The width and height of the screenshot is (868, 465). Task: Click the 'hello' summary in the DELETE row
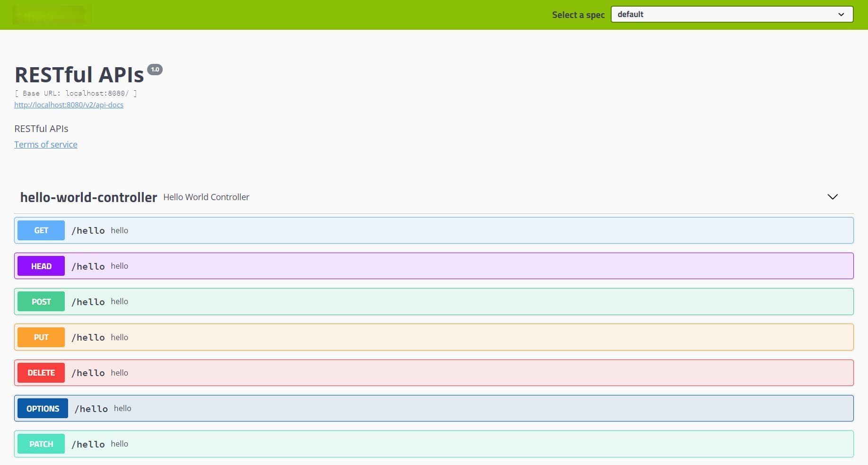click(120, 373)
